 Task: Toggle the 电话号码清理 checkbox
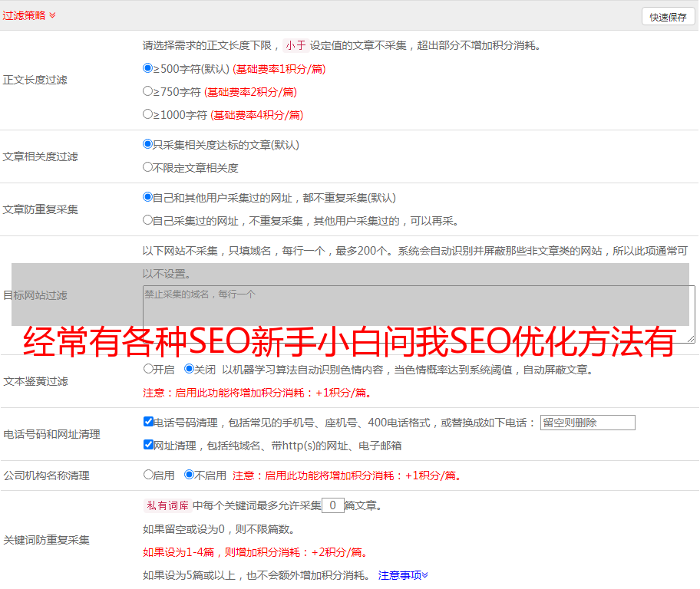click(148, 422)
